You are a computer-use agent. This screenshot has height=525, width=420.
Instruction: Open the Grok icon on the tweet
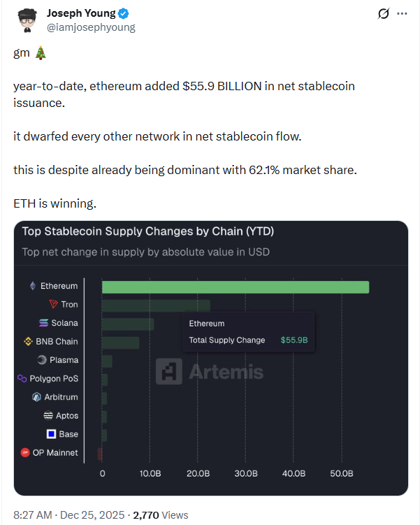pyautogui.click(x=383, y=13)
